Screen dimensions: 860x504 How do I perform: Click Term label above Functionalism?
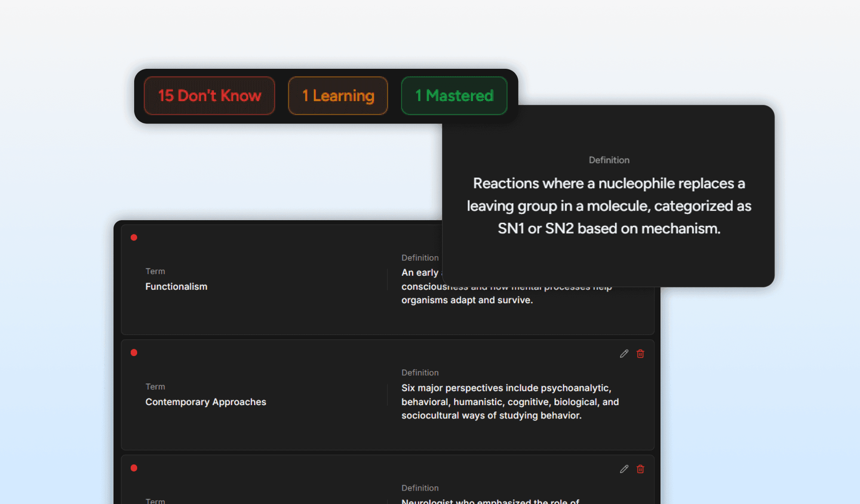155,271
